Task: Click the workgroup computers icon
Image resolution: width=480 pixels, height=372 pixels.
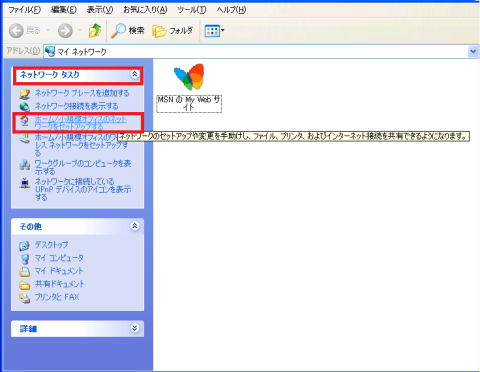Action: [x=25, y=165]
